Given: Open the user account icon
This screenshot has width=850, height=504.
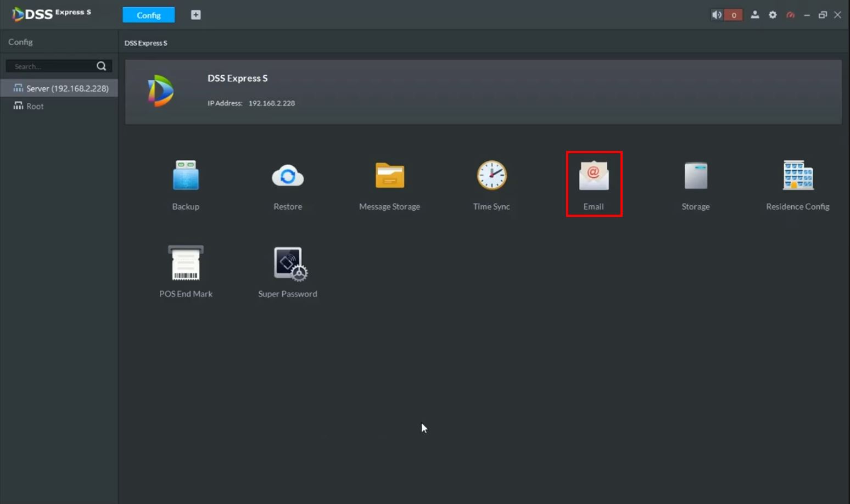Looking at the screenshot, I should [755, 15].
